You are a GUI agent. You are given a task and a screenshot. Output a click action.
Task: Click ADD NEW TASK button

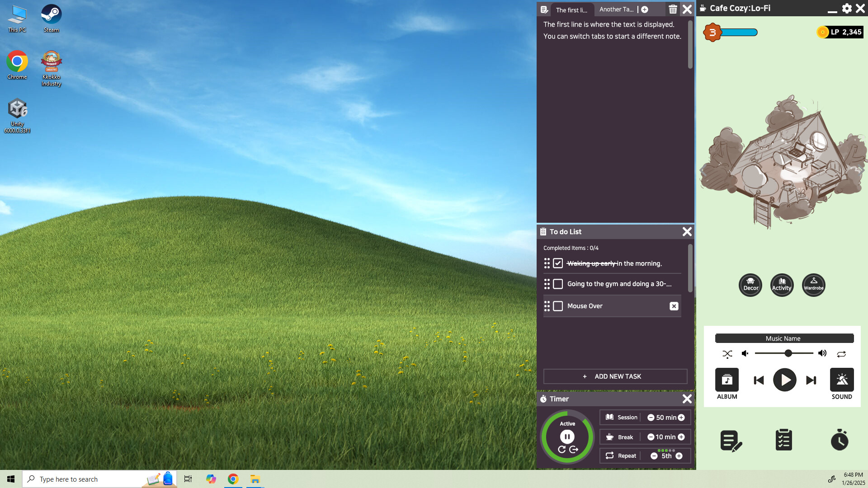tap(615, 376)
